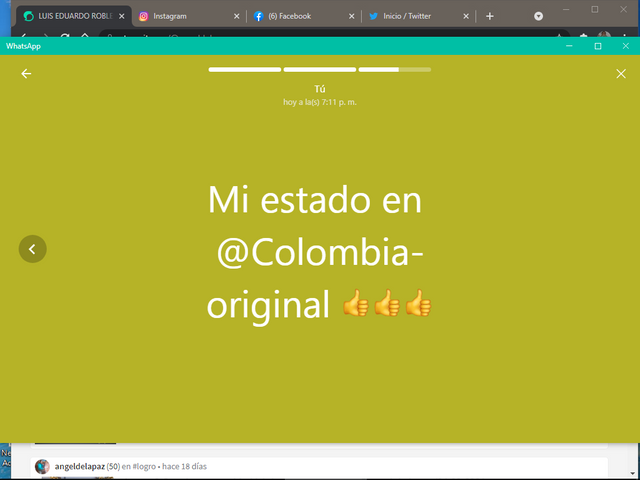
Task: Click the 'hoy a la(s) 7:11 p. m.' timestamp
Action: tap(320, 102)
